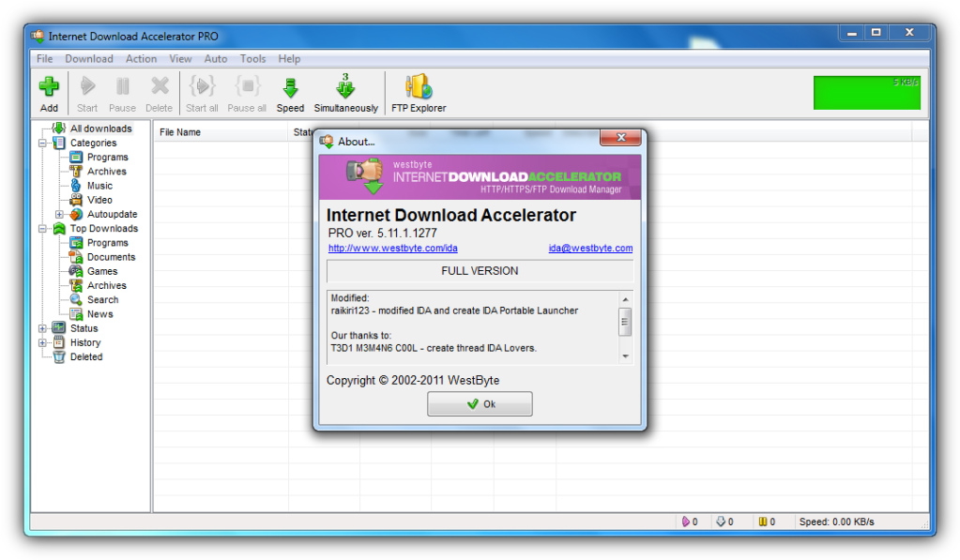Open the Help menu
Screen dimensions: 960x560
pos(289,59)
